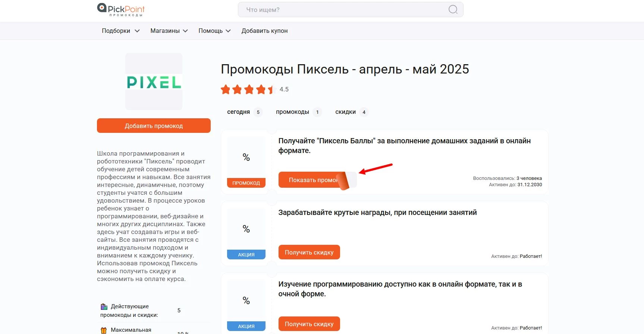Focus the 'Что ищем?' search field
This screenshot has height=334, width=644.
(351, 10)
